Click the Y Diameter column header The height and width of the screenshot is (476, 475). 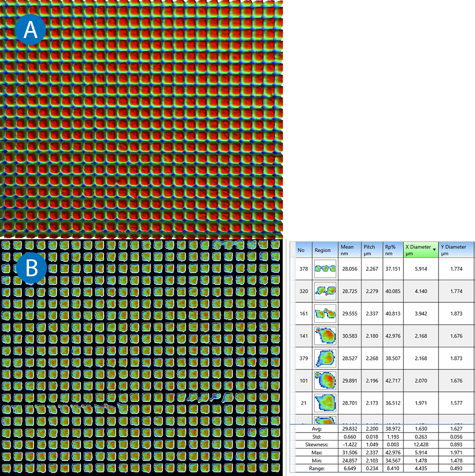pyautogui.click(x=456, y=250)
